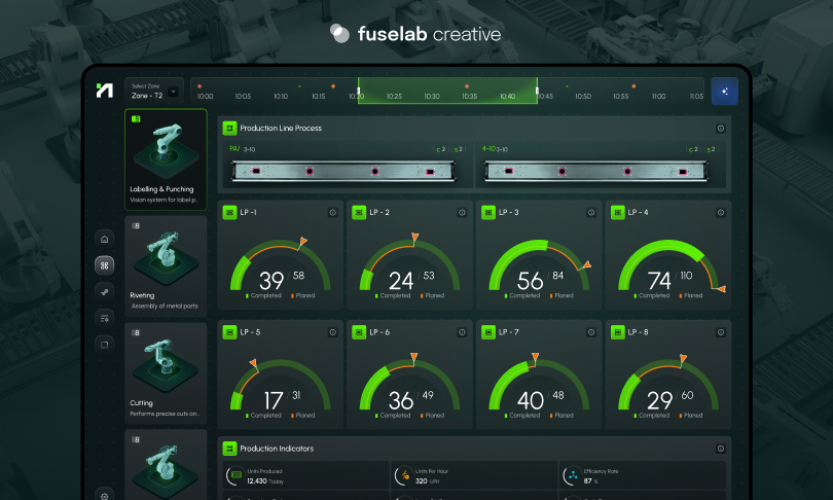Click the 10:50 mark on the timeline

coord(583,96)
